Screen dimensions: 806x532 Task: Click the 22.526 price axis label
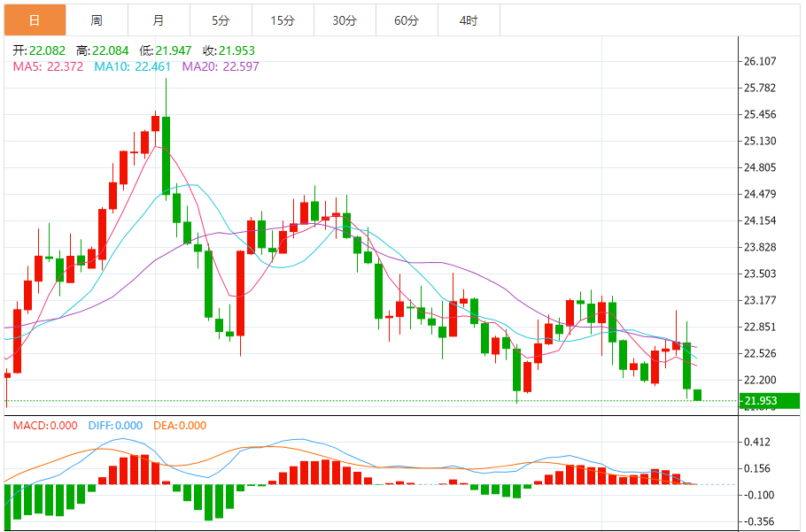pos(760,354)
